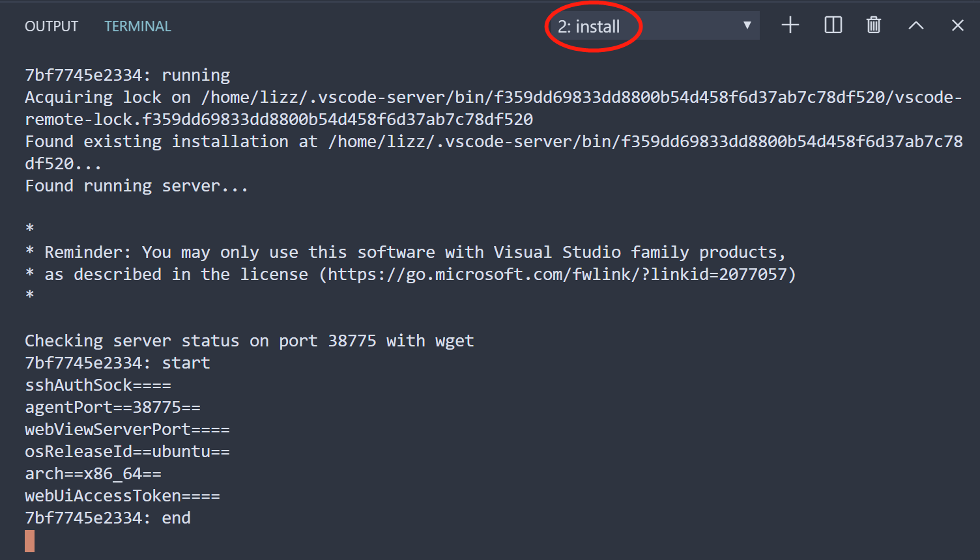
Task: Split the terminal using the split icon
Action: pos(833,25)
